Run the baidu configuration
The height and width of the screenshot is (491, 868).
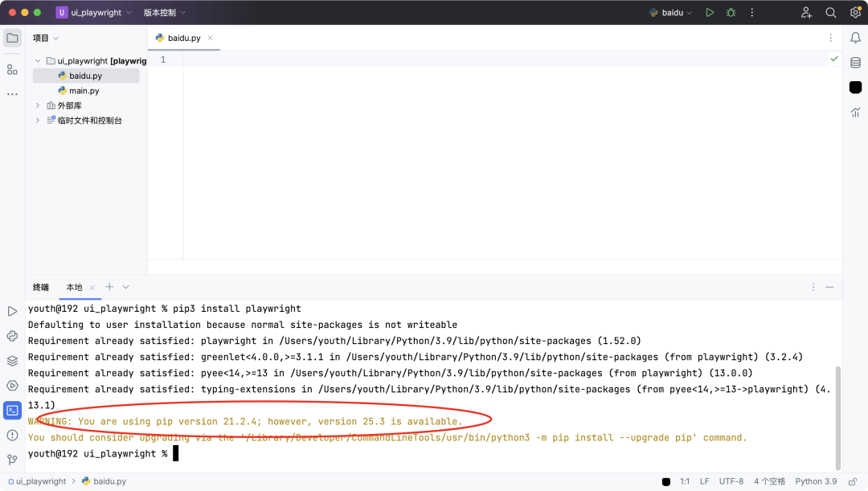point(710,12)
